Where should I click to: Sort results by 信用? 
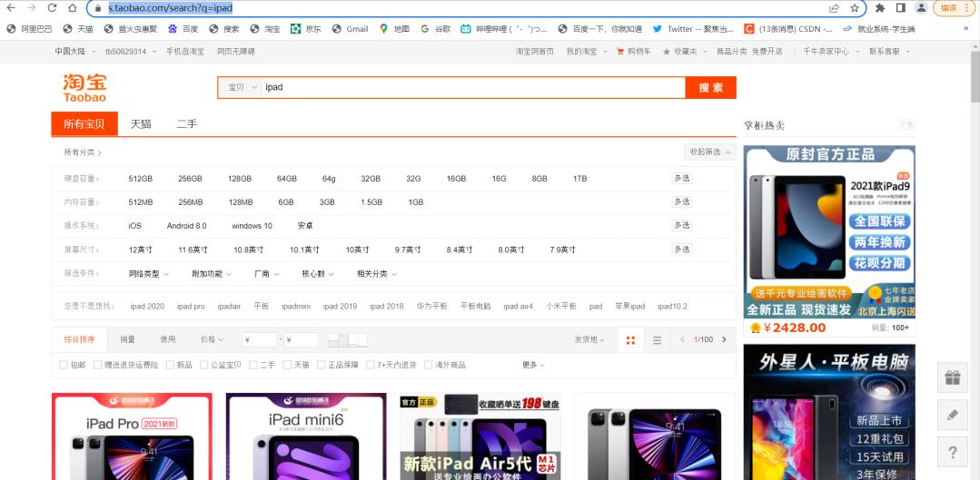point(167,339)
